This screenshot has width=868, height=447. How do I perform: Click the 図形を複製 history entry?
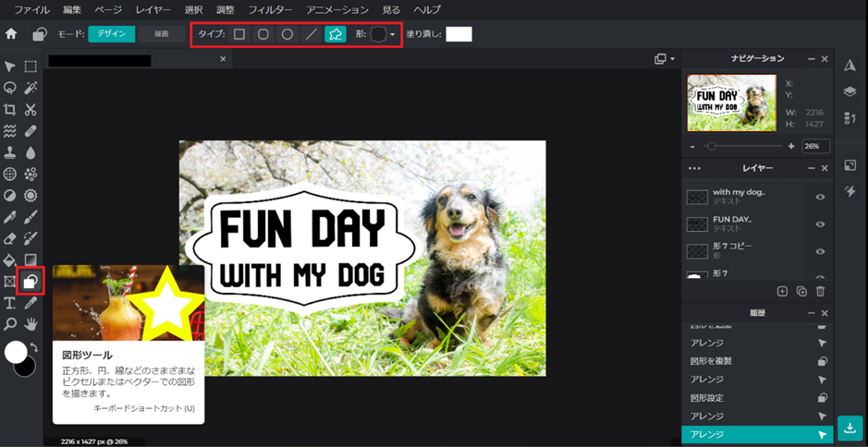(758, 361)
